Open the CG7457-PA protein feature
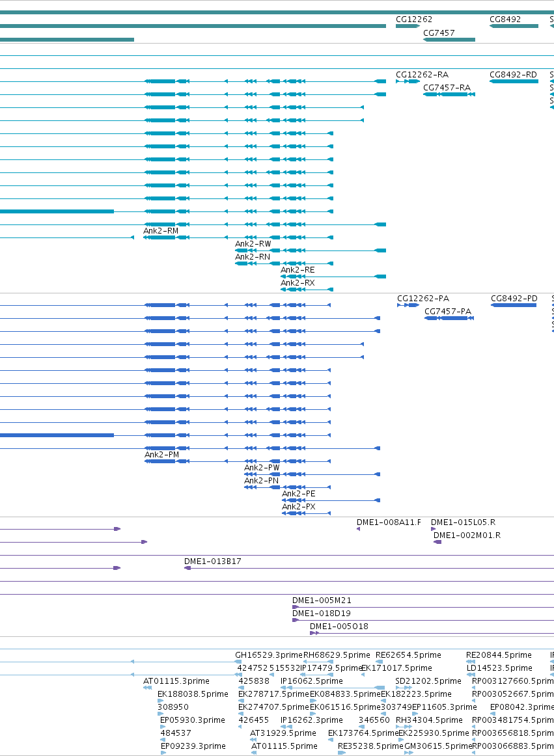This screenshot has width=554, height=756. tap(448, 312)
